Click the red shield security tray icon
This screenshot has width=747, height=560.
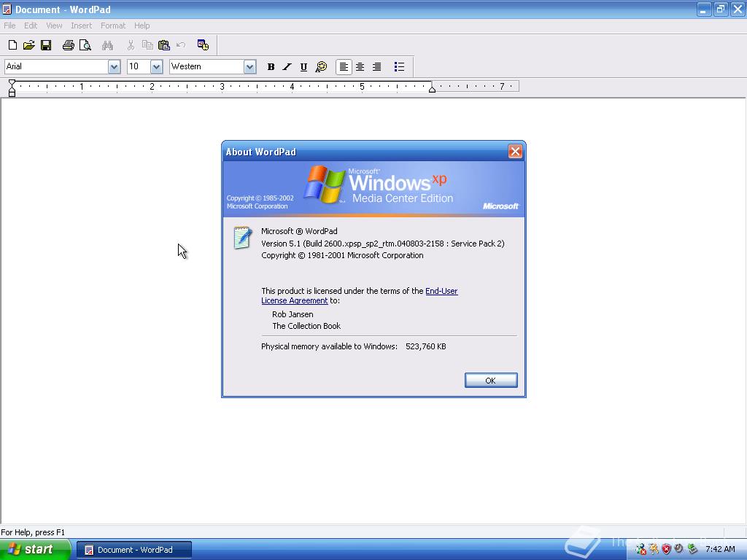pyautogui.click(x=666, y=550)
